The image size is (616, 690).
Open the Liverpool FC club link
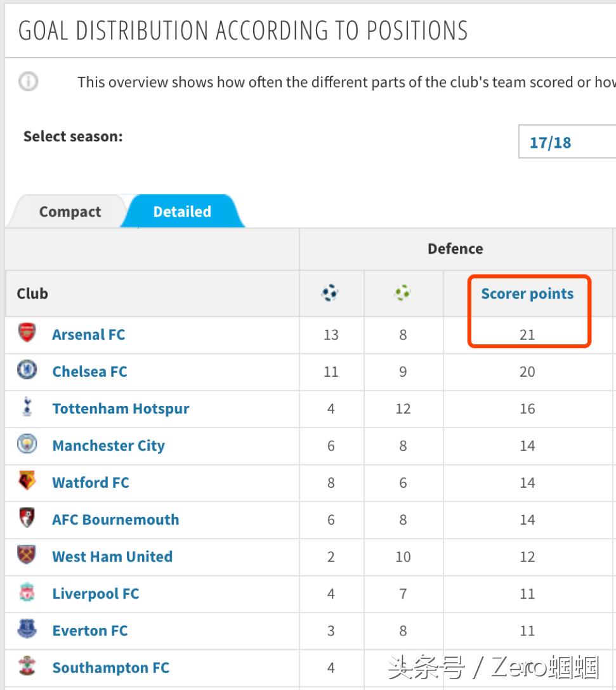point(95,594)
